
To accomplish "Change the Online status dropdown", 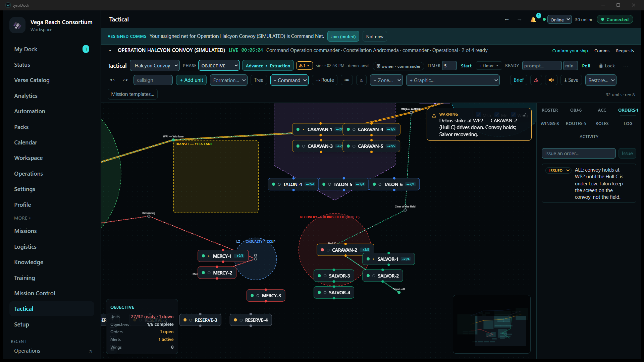I will 559,19.
